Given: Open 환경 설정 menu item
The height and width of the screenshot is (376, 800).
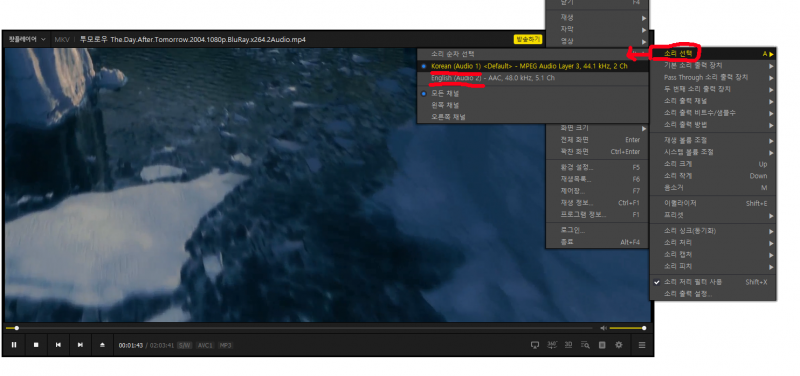Looking at the screenshot, I should (x=597, y=167).
